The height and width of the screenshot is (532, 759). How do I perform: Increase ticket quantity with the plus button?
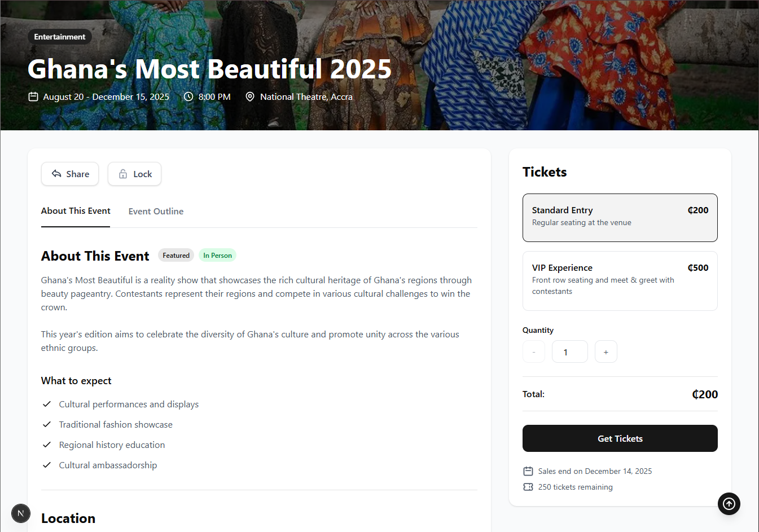coord(606,351)
